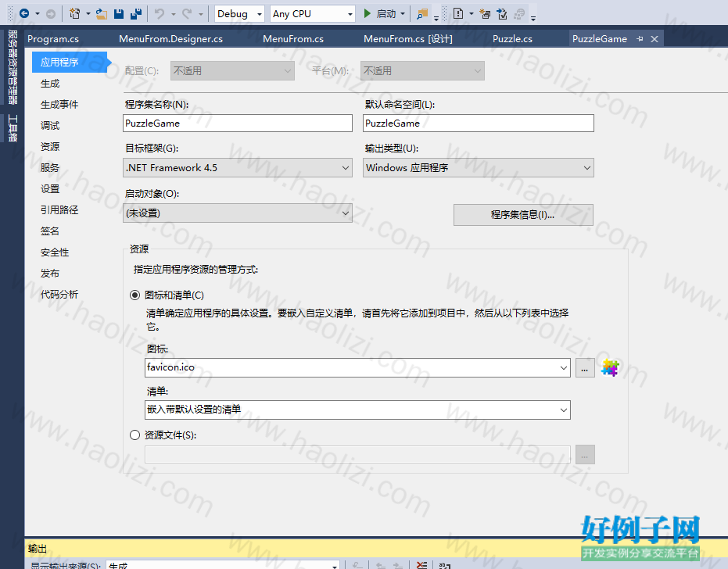The width and height of the screenshot is (728, 569).
Task: Switch to the MenuFrom.cs code tab
Action: (x=293, y=39)
